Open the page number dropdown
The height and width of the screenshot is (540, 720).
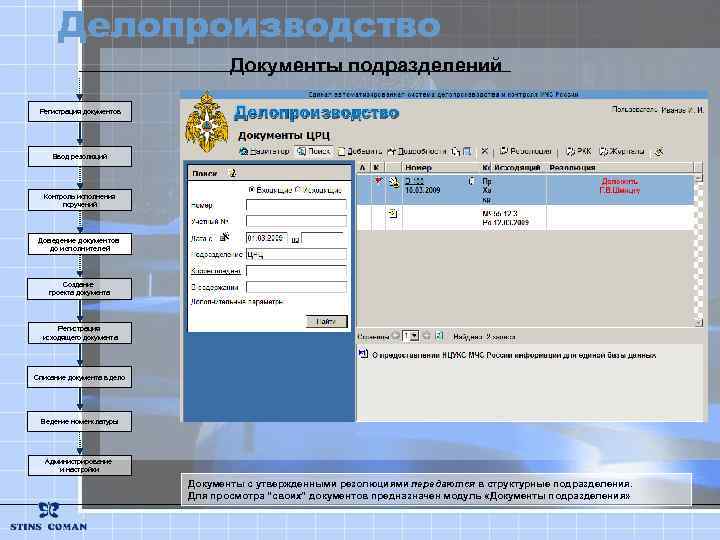[x=414, y=336]
